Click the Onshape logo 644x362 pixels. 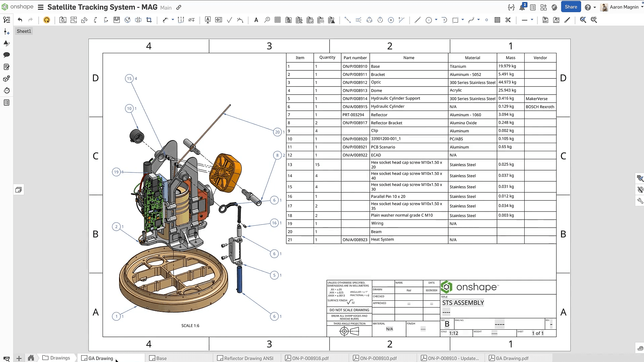click(x=17, y=7)
